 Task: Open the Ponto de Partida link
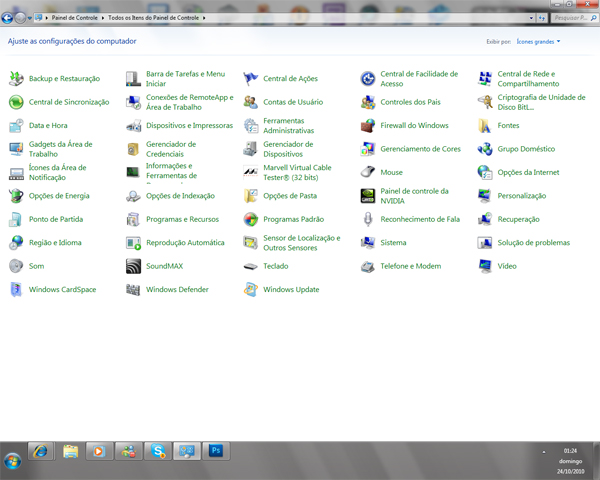tap(56, 219)
